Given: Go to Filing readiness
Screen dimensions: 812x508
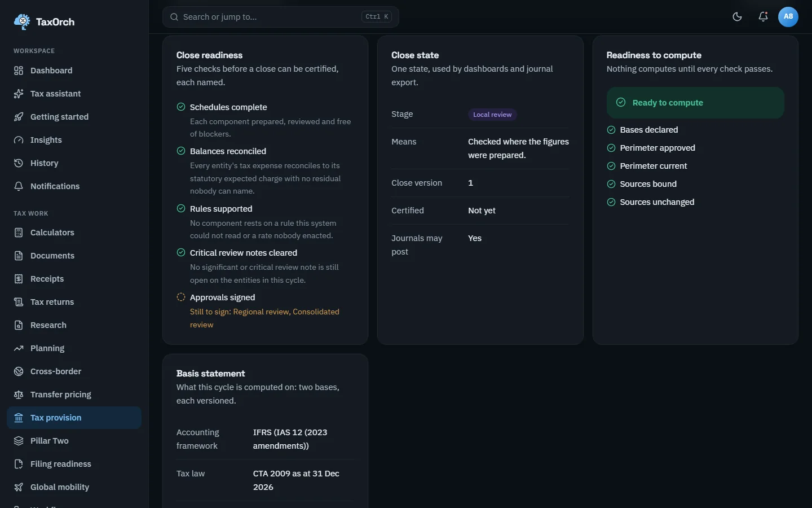Looking at the screenshot, I should click(x=74, y=464).
